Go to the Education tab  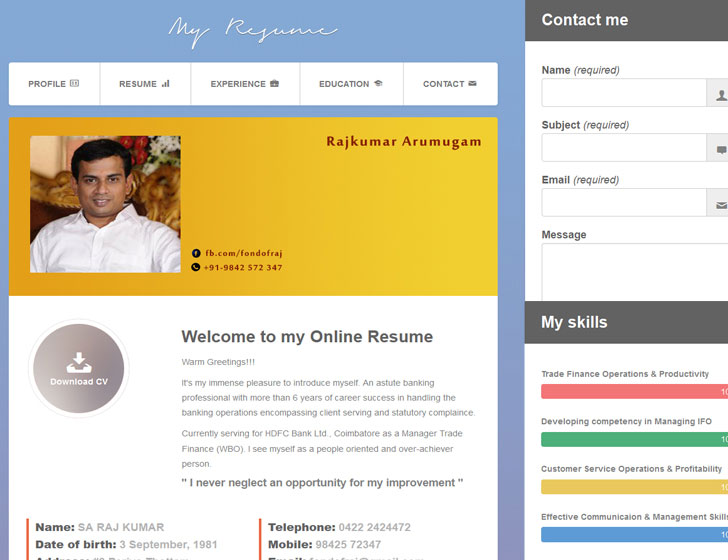[x=351, y=84]
